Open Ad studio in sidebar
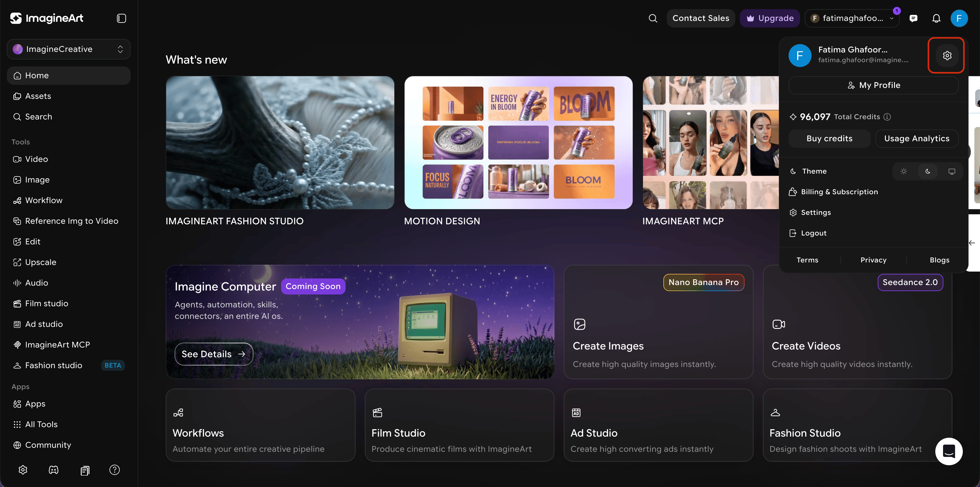This screenshot has width=980, height=487. (69, 324)
